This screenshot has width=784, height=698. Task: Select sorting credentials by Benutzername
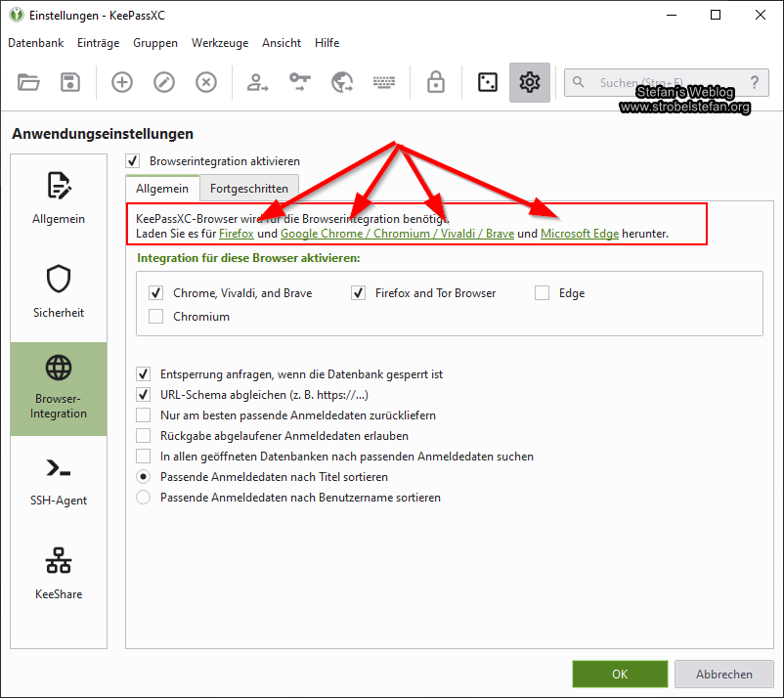(x=143, y=497)
